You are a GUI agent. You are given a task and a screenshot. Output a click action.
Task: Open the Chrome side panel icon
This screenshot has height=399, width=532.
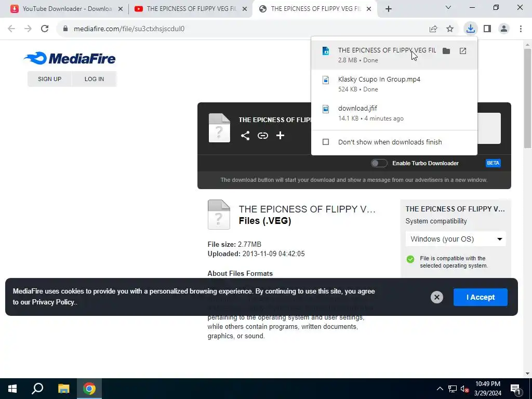[487, 29]
